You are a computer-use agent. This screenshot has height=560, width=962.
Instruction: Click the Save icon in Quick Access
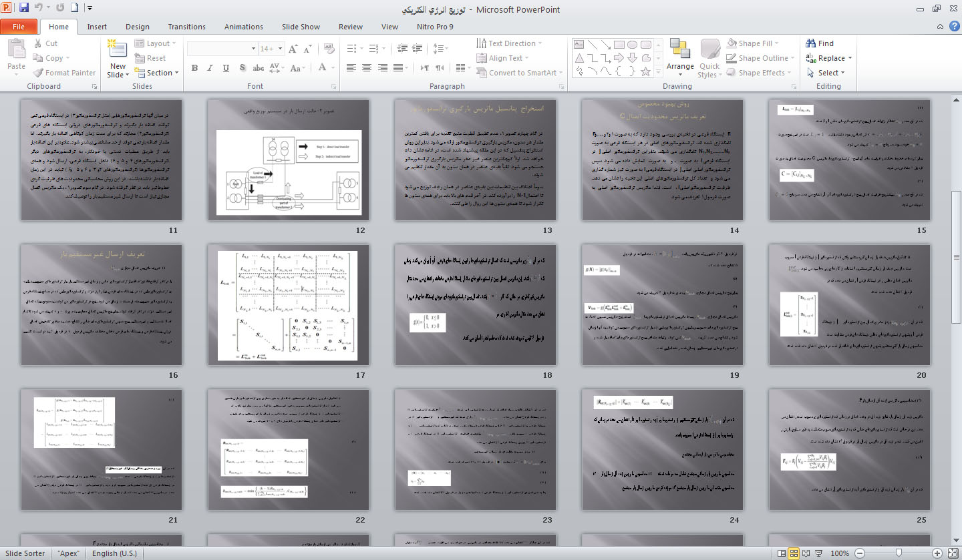[x=24, y=9]
